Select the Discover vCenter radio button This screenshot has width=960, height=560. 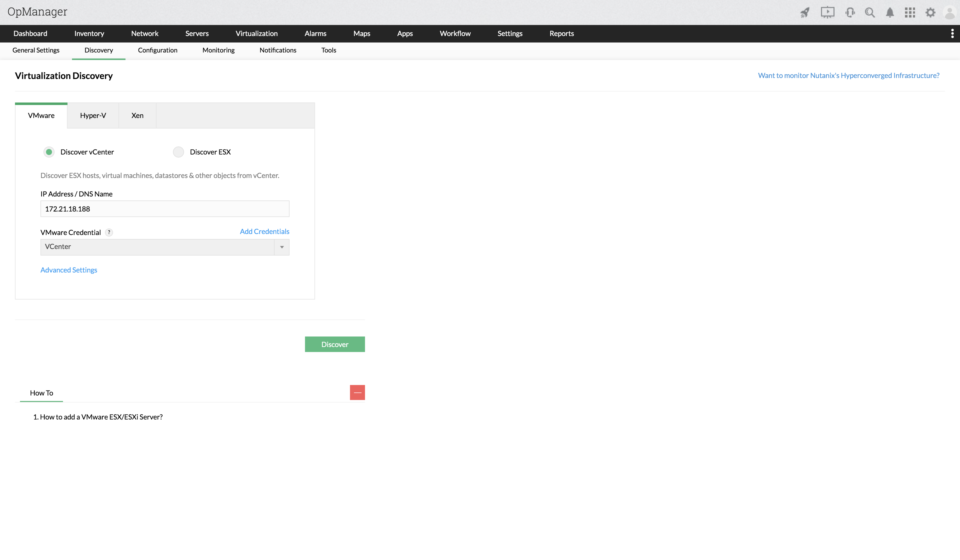pyautogui.click(x=49, y=152)
